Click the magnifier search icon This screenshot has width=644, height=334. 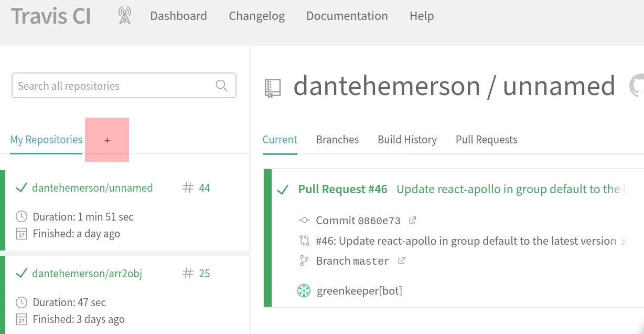221,86
